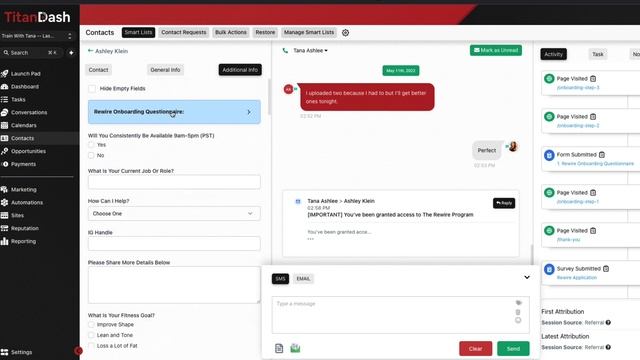Click the quick-action lightning icon by search
Image resolution: width=640 pixels, height=360 pixels.
[x=71, y=53]
